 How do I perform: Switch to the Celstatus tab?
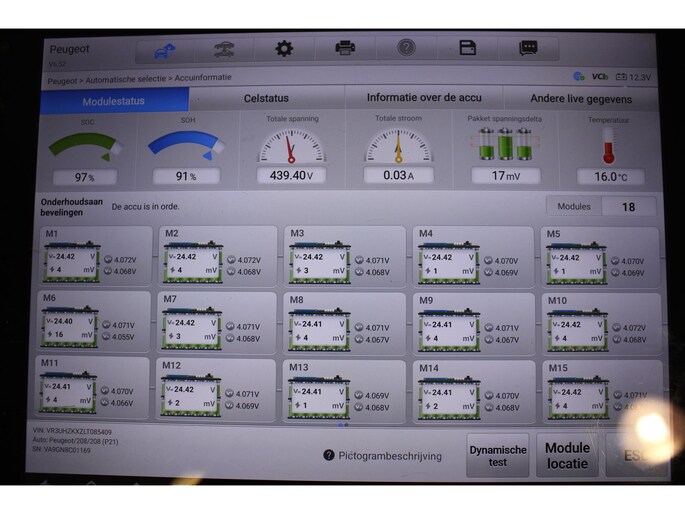pos(266,99)
